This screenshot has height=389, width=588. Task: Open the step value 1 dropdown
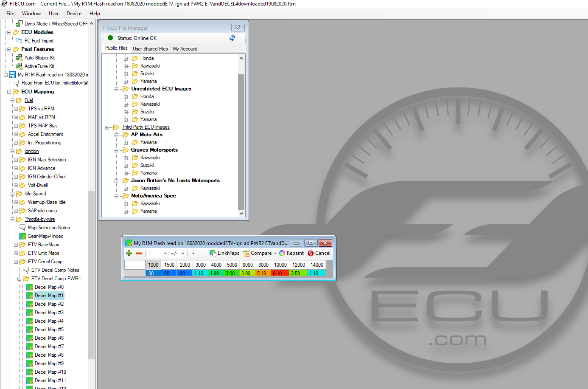coord(165,254)
